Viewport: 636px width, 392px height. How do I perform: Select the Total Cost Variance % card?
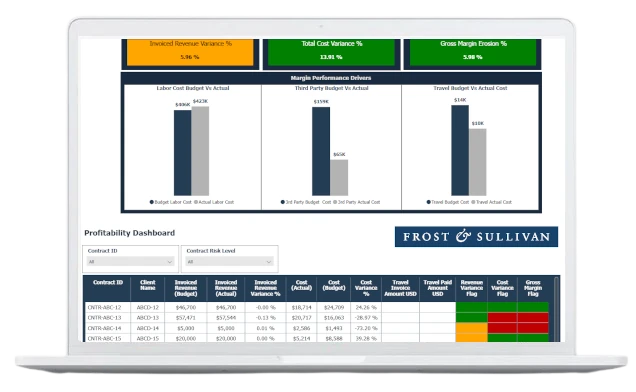point(331,52)
